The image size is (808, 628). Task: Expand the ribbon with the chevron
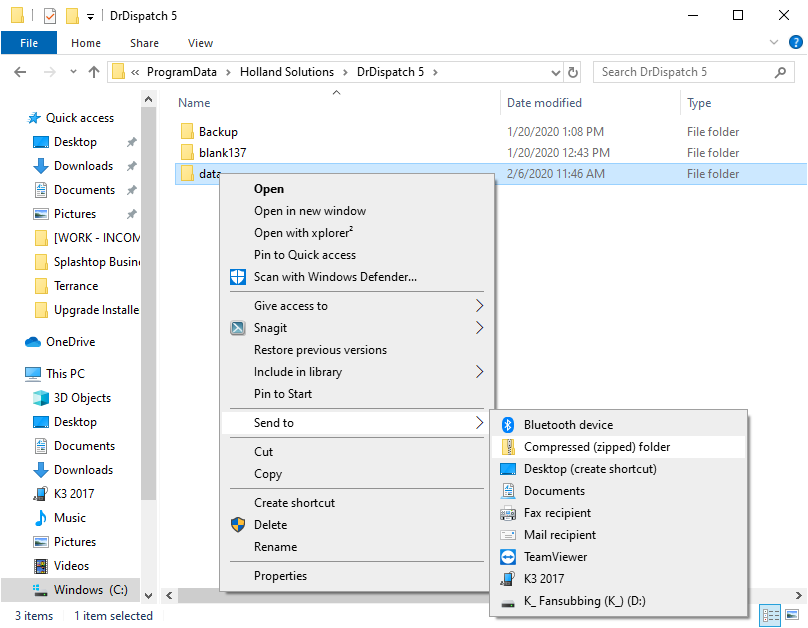click(x=773, y=42)
